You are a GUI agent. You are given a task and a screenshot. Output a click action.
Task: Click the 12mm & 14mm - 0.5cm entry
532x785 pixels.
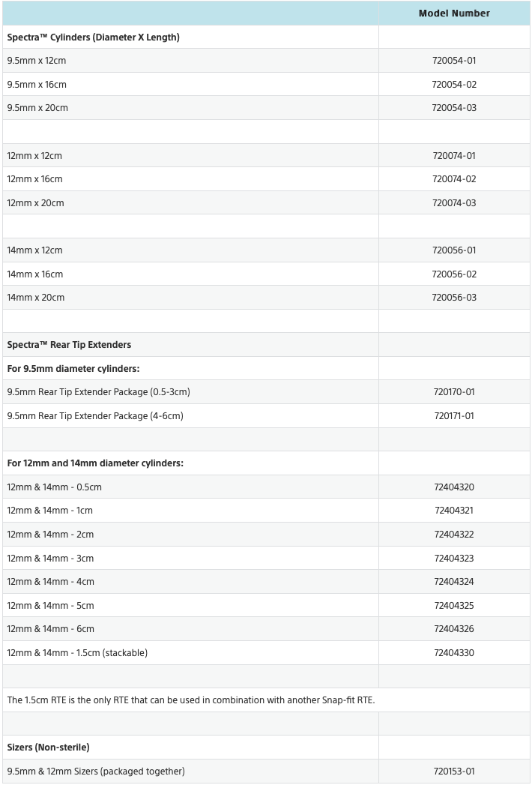coord(54,487)
